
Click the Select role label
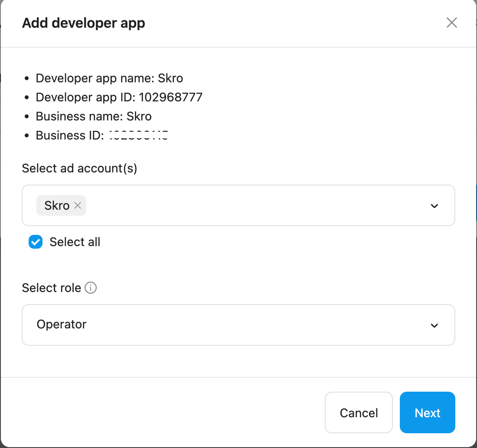click(52, 288)
